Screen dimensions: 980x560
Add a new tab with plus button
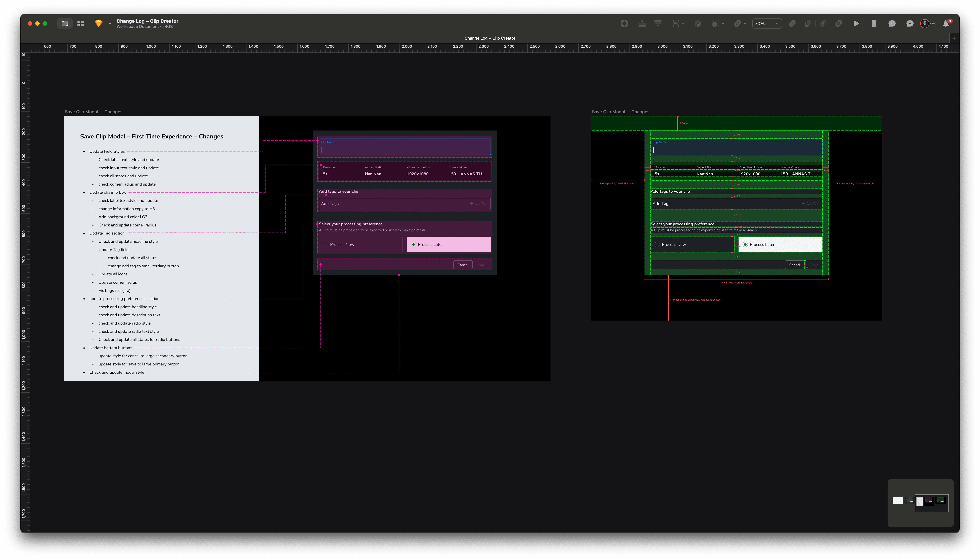pos(954,38)
